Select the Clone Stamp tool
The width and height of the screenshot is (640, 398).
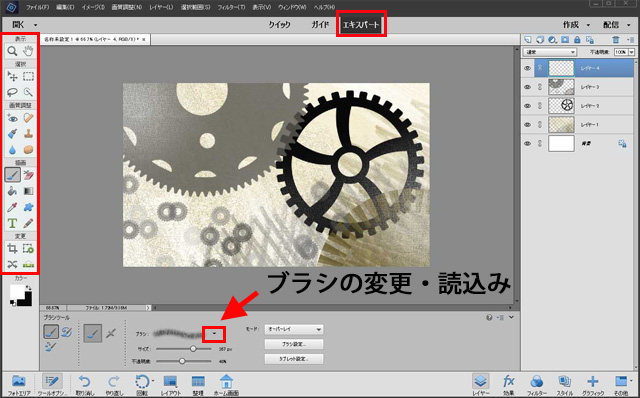[x=28, y=133]
